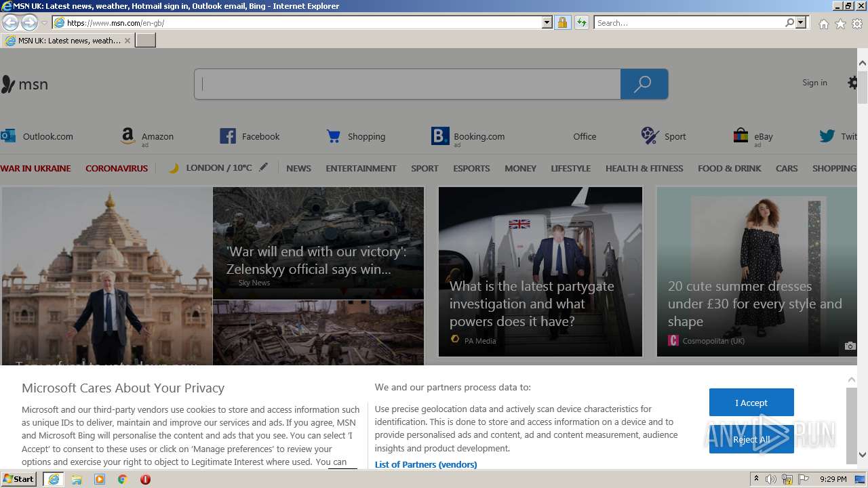Open Windows Explorer from the taskbar
Viewport: 868px width, 488px height.
tap(77, 479)
